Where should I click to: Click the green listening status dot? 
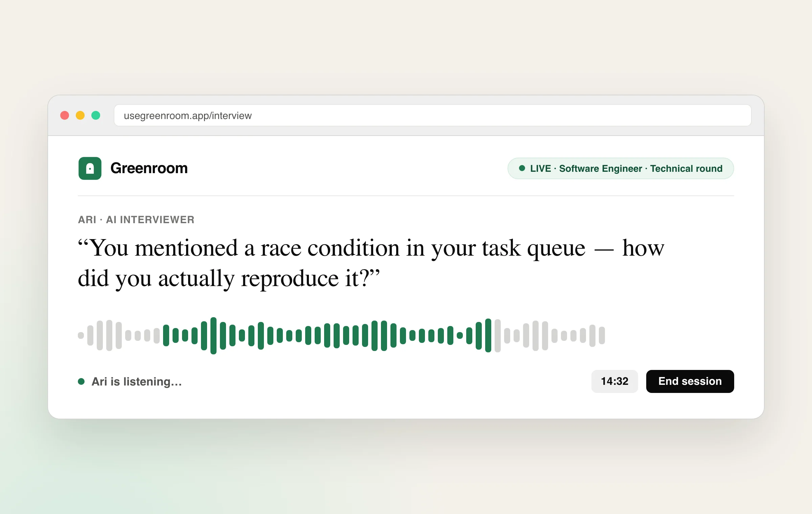81,381
